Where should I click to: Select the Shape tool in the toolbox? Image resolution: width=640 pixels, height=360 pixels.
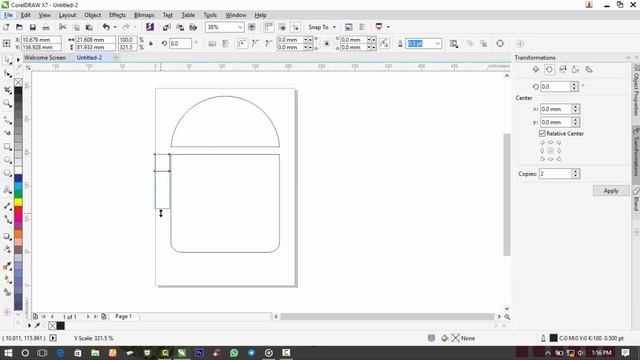click(x=7, y=74)
